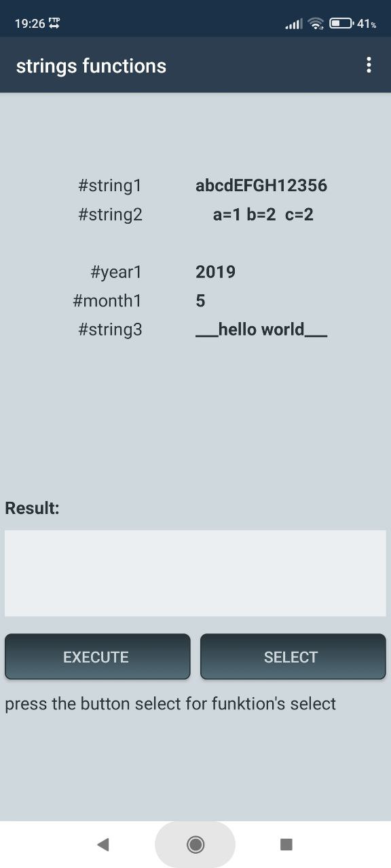Tap the #string1 label
Viewport: 391px width, 868px height.
[111, 186]
